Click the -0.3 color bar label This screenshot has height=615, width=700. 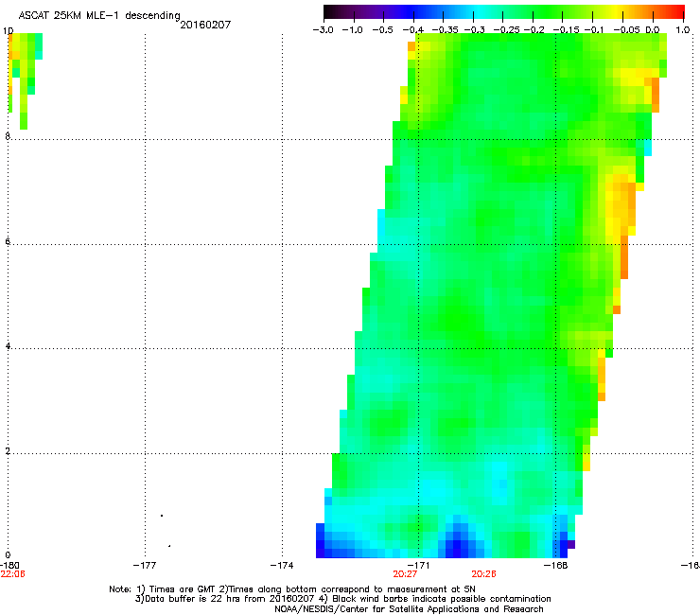coord(474,30)
